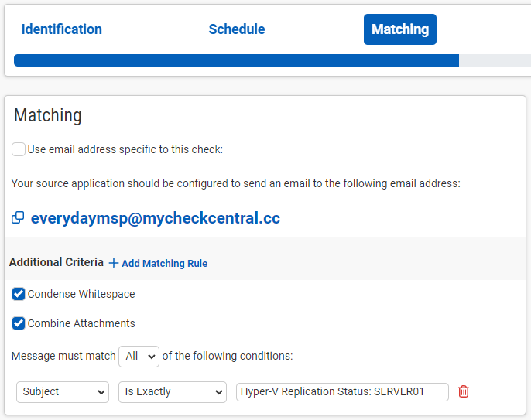The width and height of the screenshot is (531, 420).
Task: Expand the Subject field dropdown
Action: click(x=63, y=391)
